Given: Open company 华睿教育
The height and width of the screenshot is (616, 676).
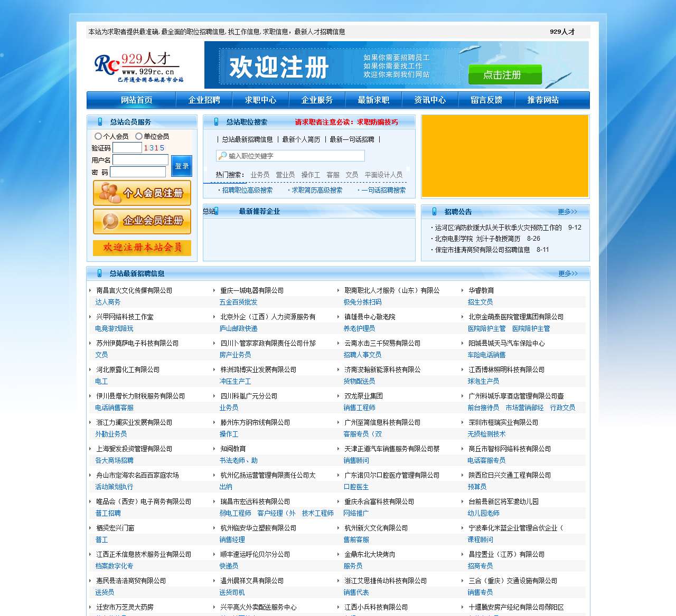Looking at the screenshot, I should click(481, 290).
